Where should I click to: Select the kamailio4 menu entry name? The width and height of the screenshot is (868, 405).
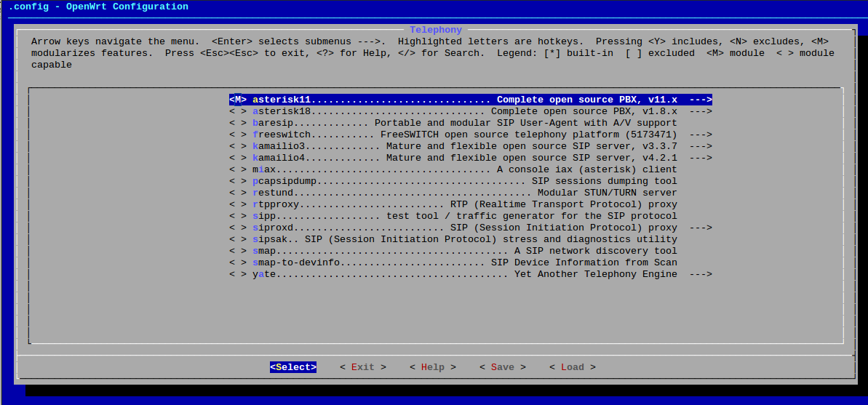279,158
